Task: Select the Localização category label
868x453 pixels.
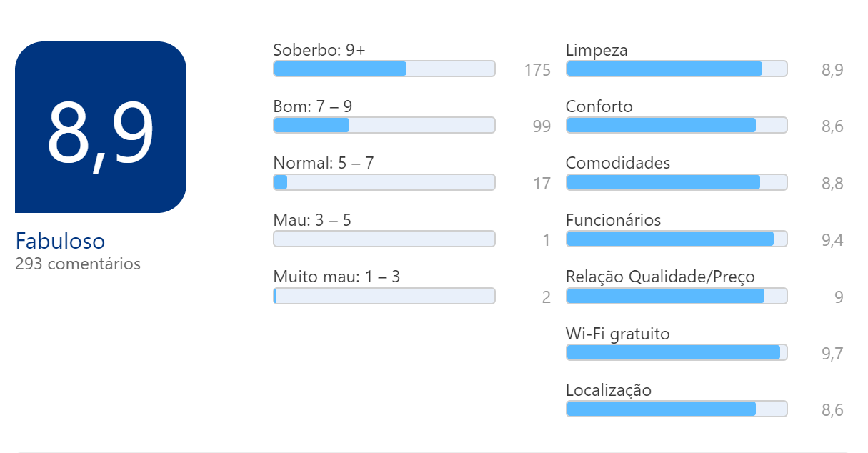Action: (608, 390)
